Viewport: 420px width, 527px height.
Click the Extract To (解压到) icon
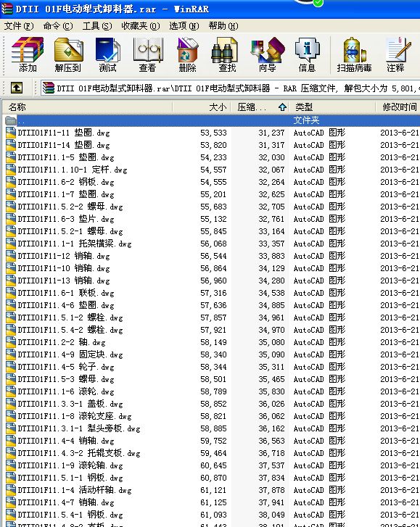point(68,50)
